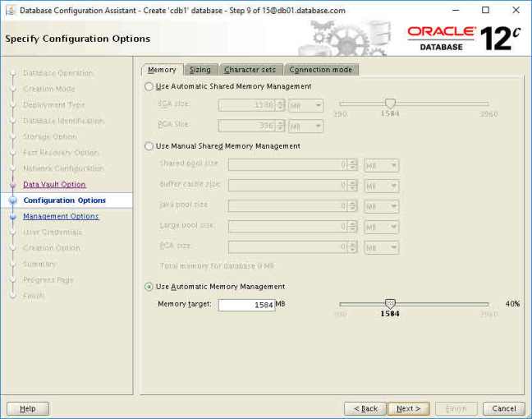Switch to the Character sets tab
532x419 pixels.
[x=251, y=70]
